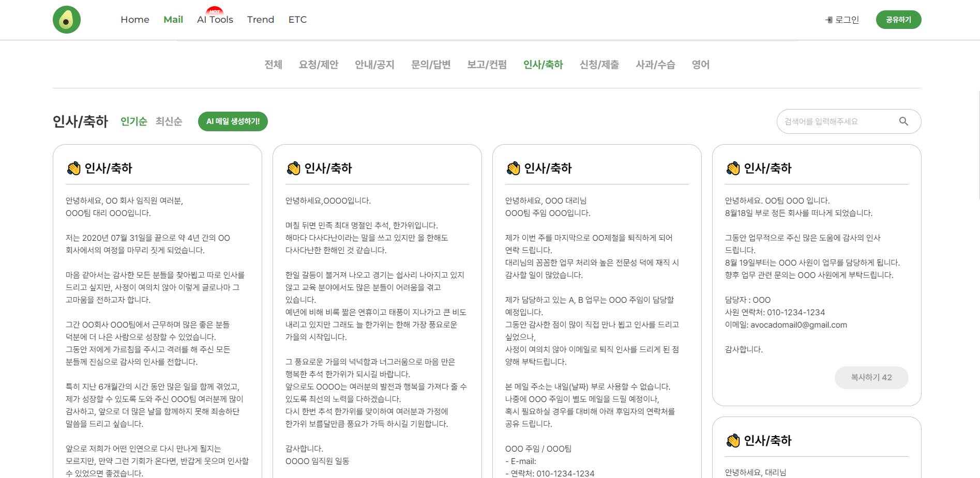
Task: Click the clapping hands icon on bottom-right card
Action: pos(733,441)
